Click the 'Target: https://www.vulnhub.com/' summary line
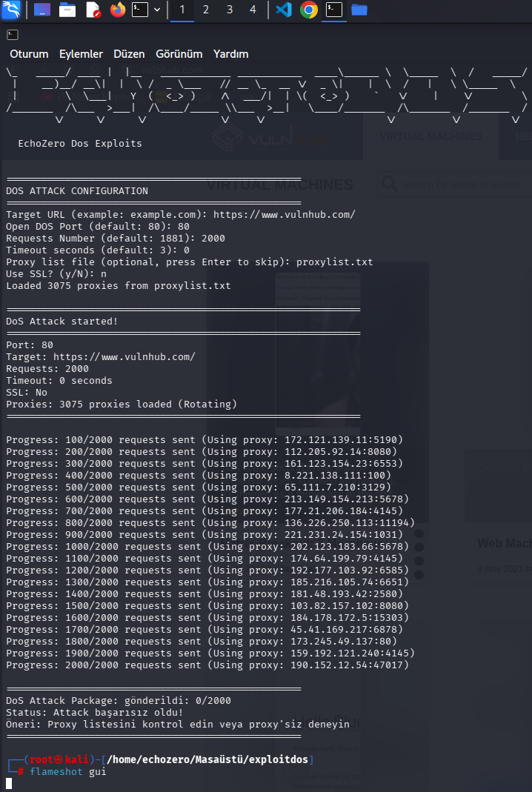 click(x=101, y=357)
